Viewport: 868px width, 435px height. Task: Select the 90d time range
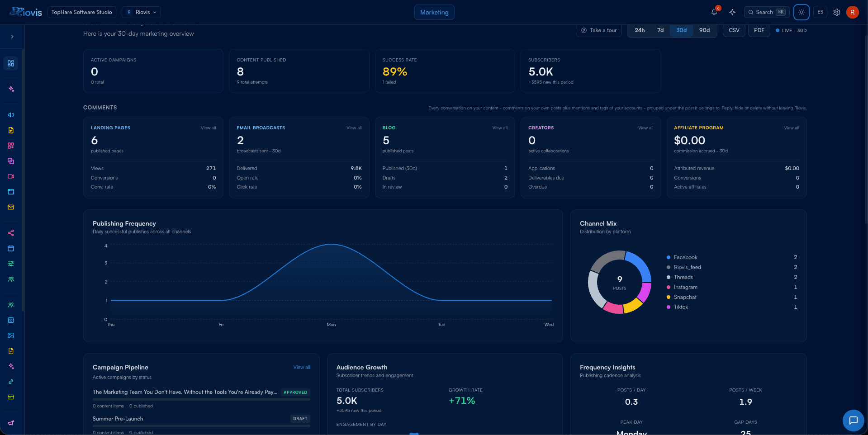[x=704, y=30]
